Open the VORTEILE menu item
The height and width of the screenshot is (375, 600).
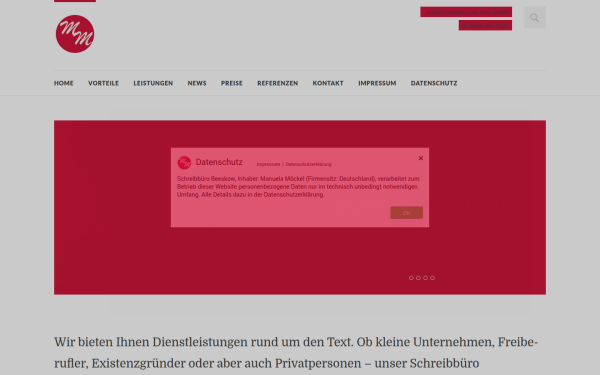click(x=103, y=83)
